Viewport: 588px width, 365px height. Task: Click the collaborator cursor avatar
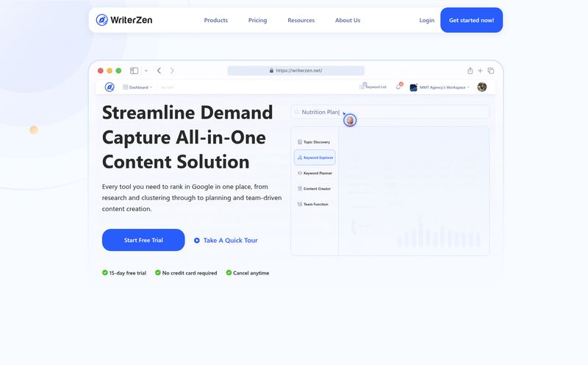[350, 120]
